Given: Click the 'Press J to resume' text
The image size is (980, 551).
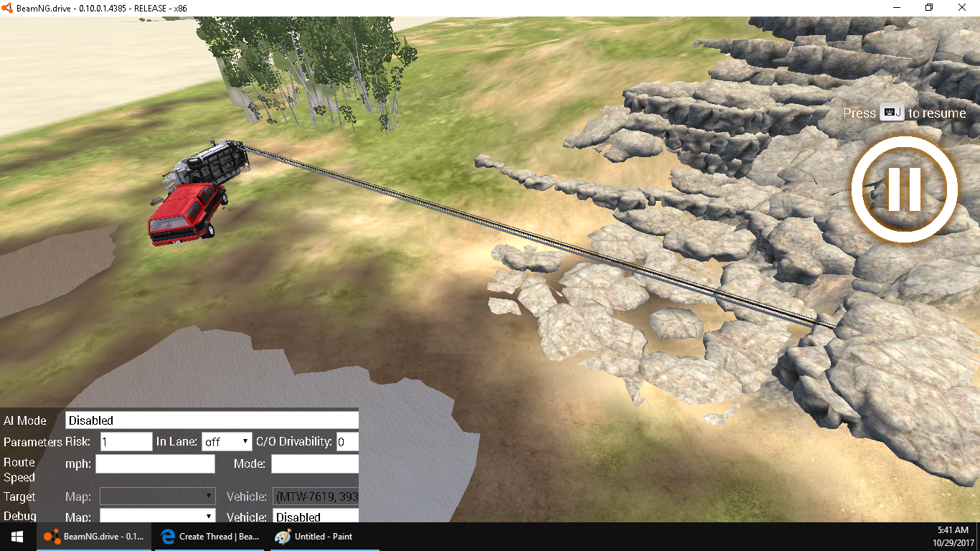Looking at the screenshot, I should pos(904,113).
